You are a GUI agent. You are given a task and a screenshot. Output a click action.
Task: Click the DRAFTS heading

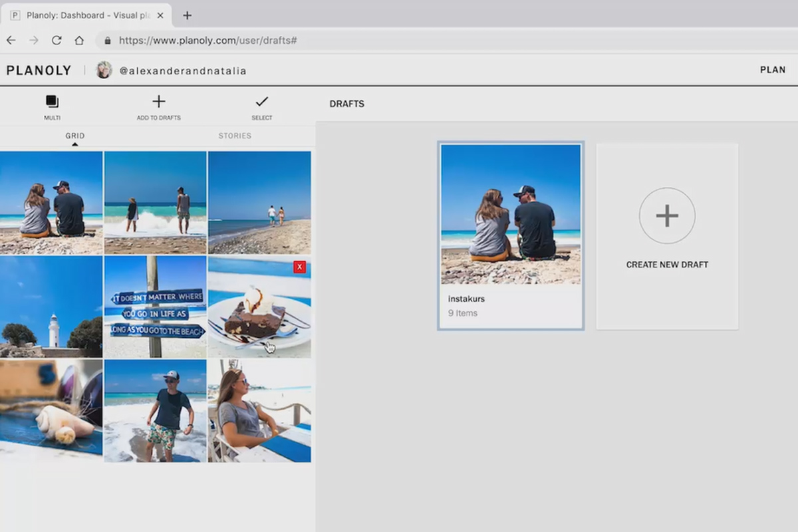pyautogui.click(x=347, y=104)
